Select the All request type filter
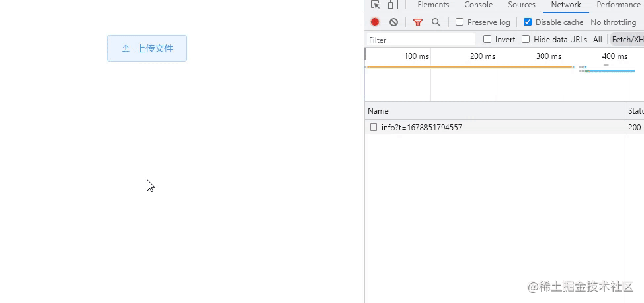Screen dimensions: 644x303 598,40
